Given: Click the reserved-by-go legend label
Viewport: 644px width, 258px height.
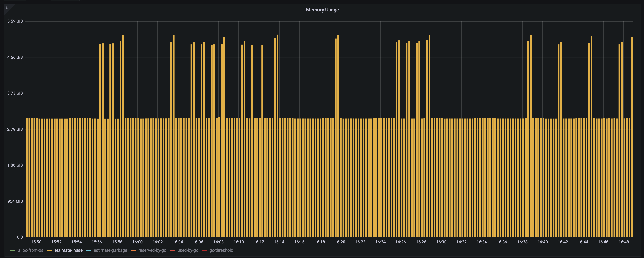Looking at the screenshot, I should coord(152,250).
